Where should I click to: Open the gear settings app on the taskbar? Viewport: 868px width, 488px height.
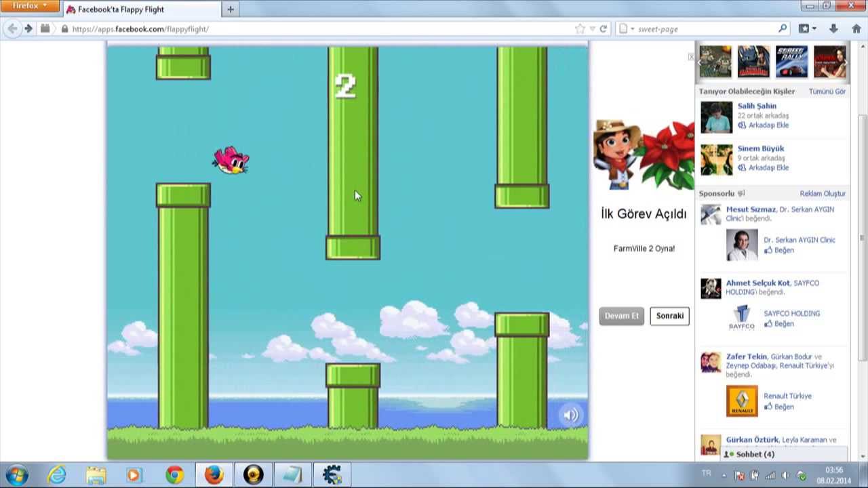(x=332, y=474)
